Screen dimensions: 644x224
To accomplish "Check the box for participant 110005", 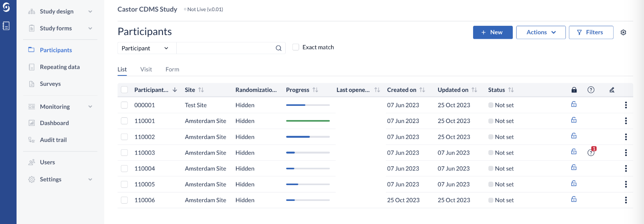I will [x=124, y=184].
